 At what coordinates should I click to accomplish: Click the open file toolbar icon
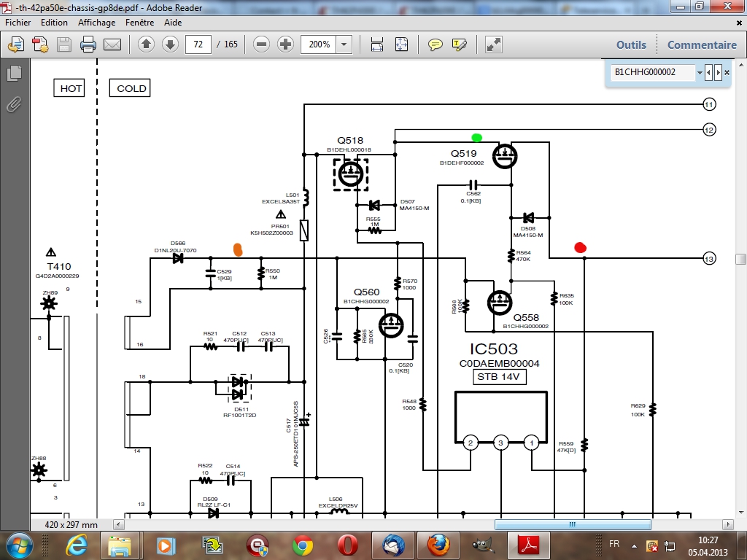point(16,44)
